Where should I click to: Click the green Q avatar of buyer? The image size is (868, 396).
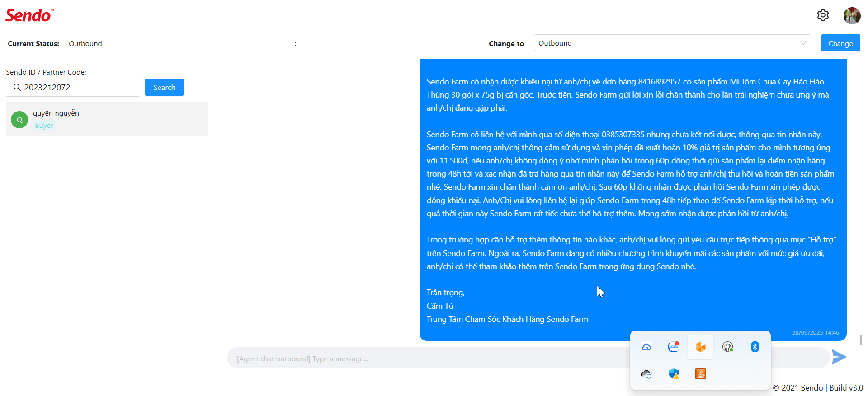point(19,120)
